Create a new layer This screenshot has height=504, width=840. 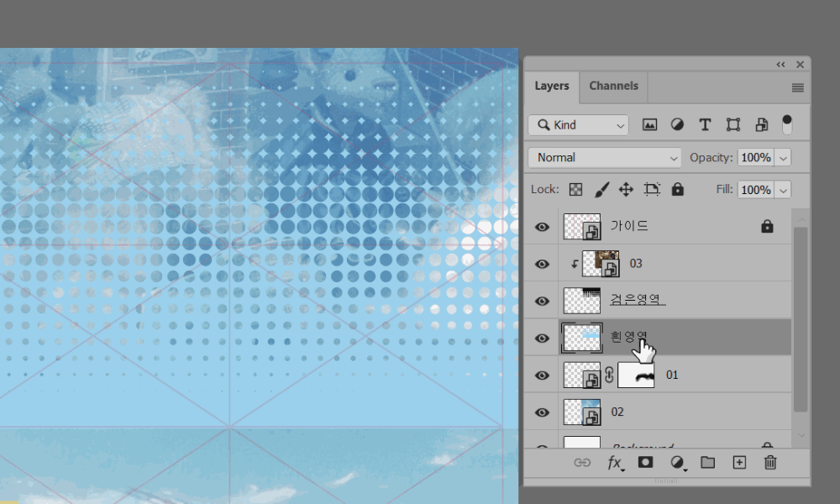click(x=739, y=462)
